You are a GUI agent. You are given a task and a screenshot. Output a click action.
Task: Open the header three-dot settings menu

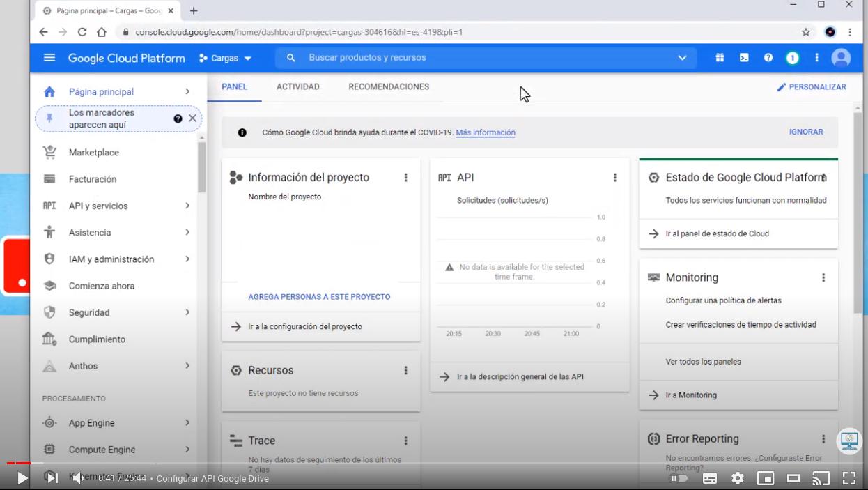click(x=816, y=58)
